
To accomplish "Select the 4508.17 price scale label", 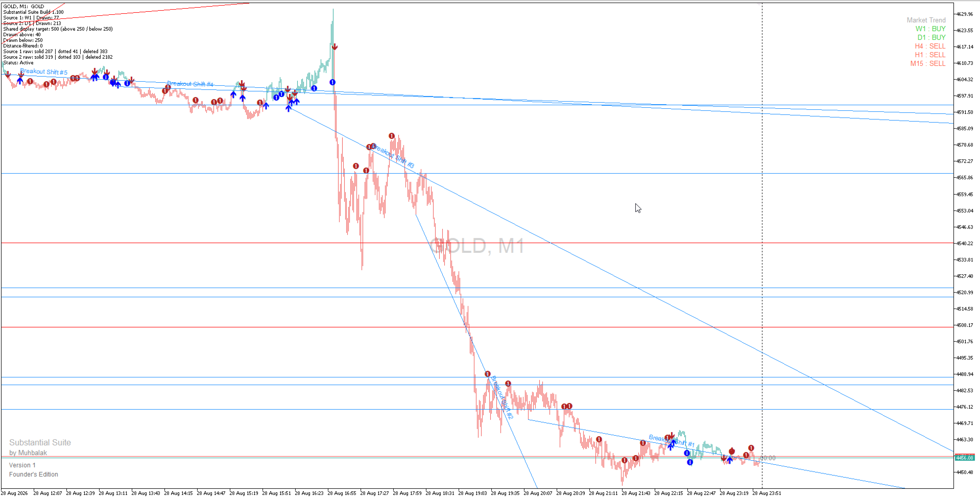I will point(965,325).
